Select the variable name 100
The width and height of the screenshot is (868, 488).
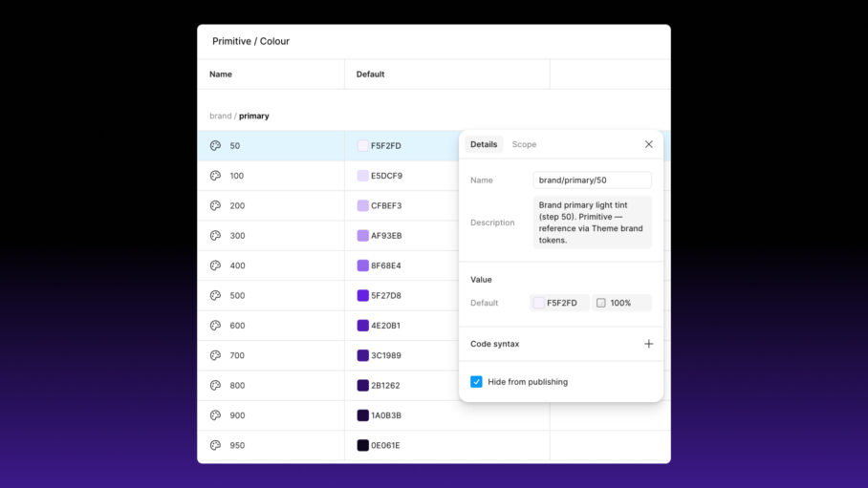point(237,176)
